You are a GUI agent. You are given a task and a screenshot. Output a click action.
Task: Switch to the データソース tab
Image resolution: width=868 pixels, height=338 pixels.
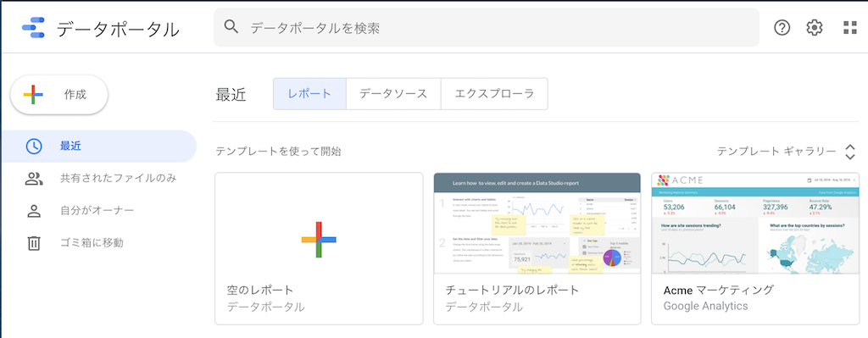click(393, 93)
